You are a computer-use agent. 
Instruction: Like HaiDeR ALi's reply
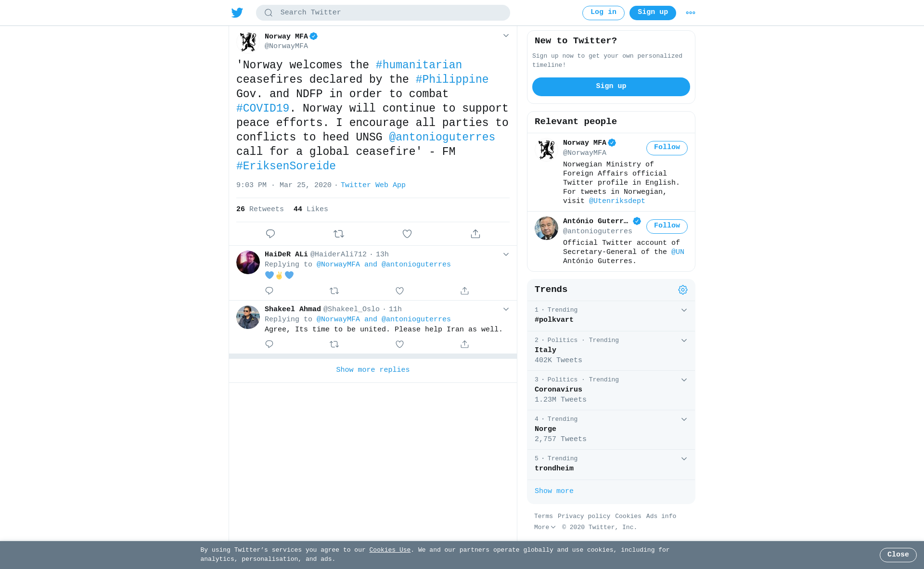(x=399, y=291)
